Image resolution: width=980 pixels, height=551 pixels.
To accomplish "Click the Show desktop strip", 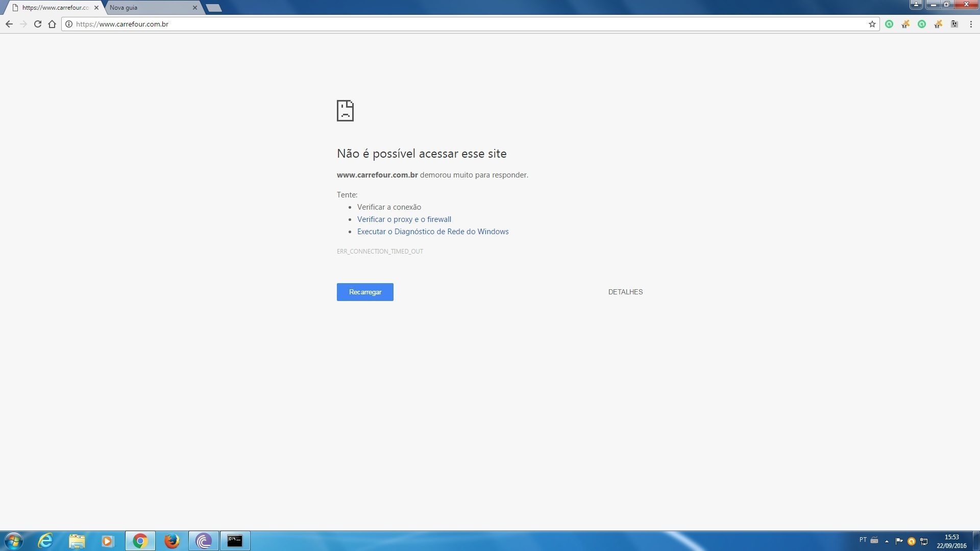I will [976, 541].
